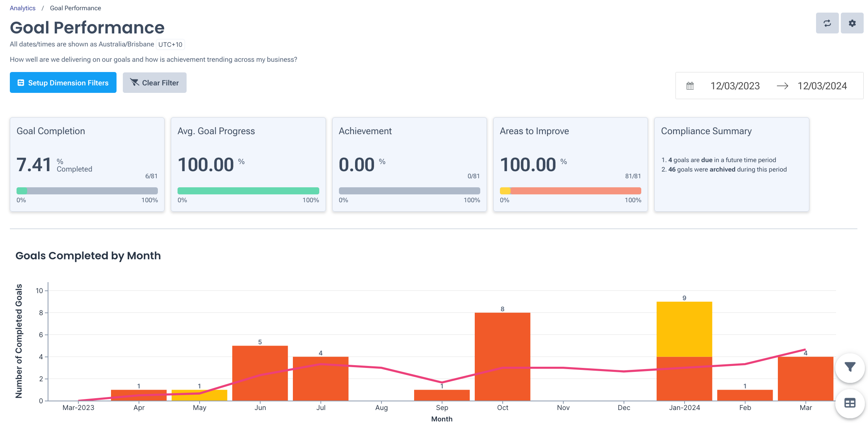Open the floating filter funnel near the chart
The width and height of the screenshot is (868, 423).
coord(850,368)
